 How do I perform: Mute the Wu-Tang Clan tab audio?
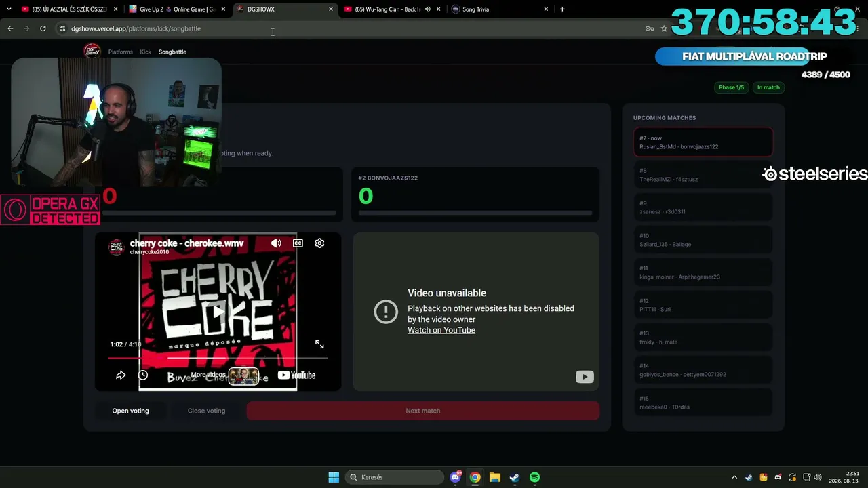pyautogui.click(x=427, y=9)
